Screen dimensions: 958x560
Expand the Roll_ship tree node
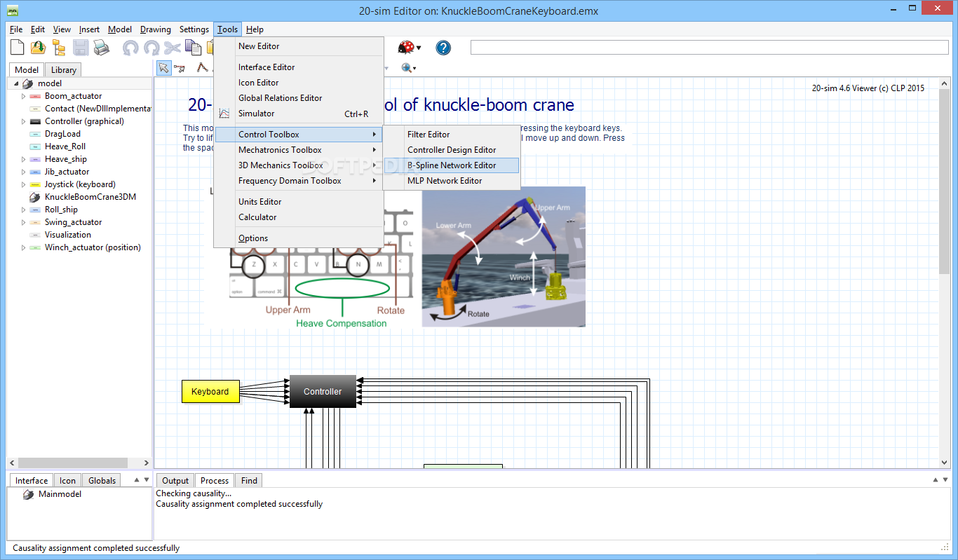pos(23,210)
